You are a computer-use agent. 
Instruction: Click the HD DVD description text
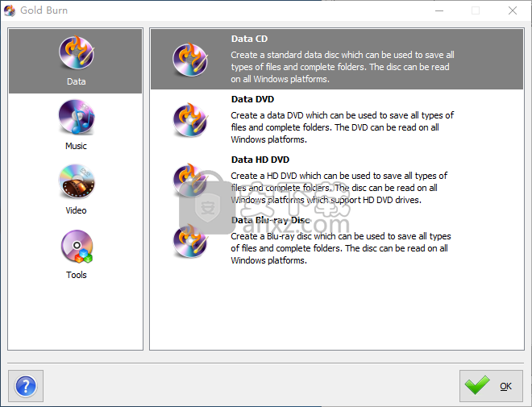tap(339, 188)
